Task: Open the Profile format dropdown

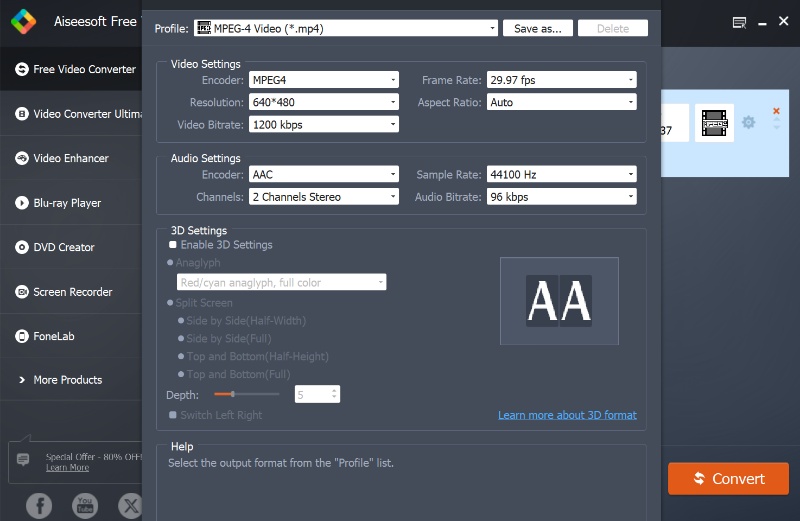Action: click(x=346, y=28)
